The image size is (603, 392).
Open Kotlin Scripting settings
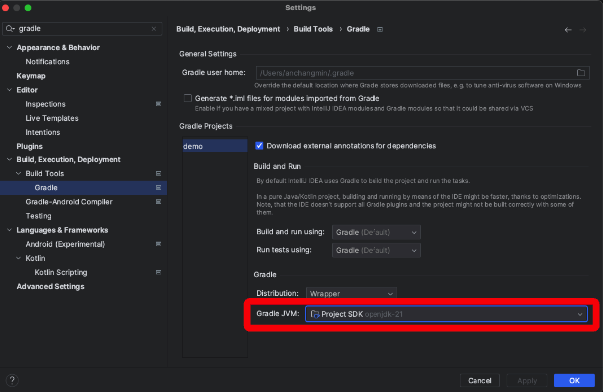coord(61,272)
